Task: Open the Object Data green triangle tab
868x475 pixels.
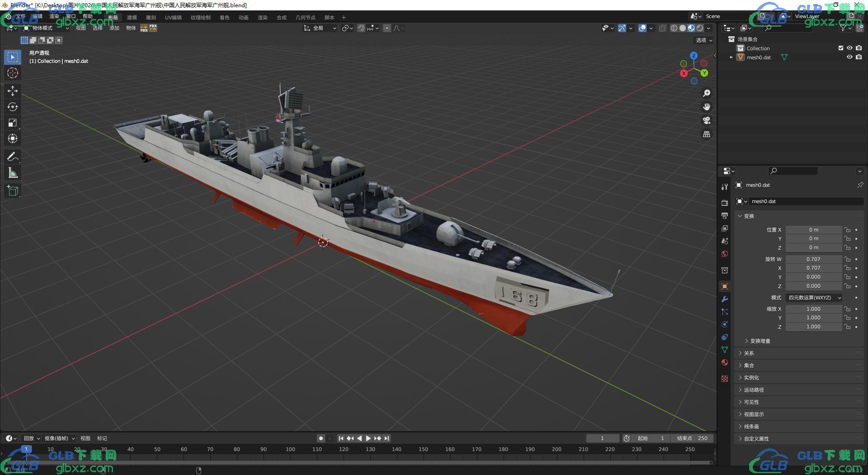Action: [x=725, y=350]
